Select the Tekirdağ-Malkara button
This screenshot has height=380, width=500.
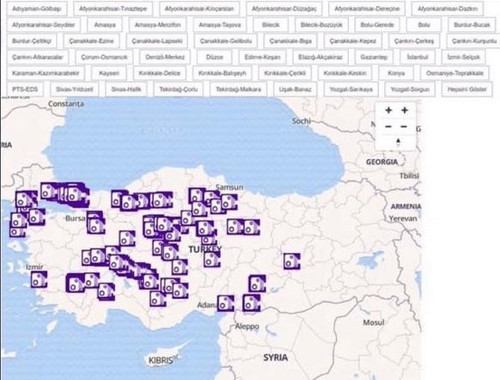[238, 89]
